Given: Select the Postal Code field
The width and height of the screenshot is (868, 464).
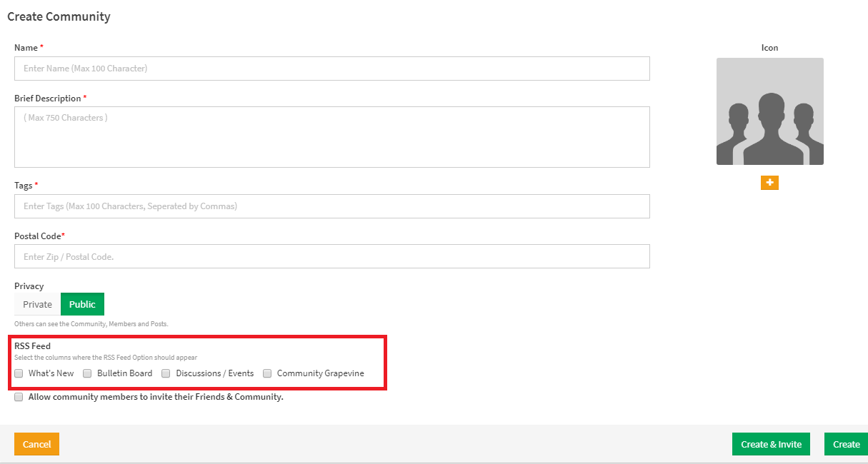Looking at the screenshot, I should pyautogui.click(x=332, y=256).
